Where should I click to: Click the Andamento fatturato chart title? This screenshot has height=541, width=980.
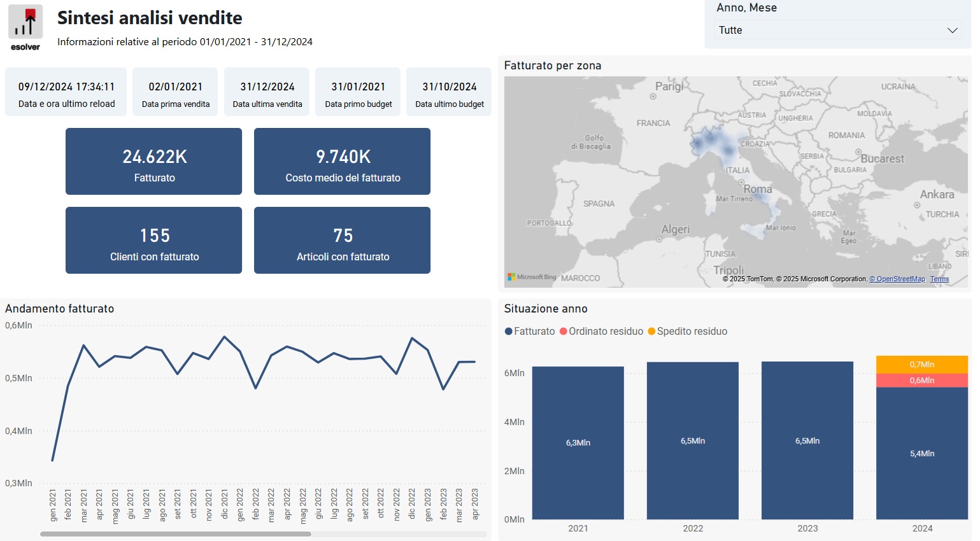(60, 309)
